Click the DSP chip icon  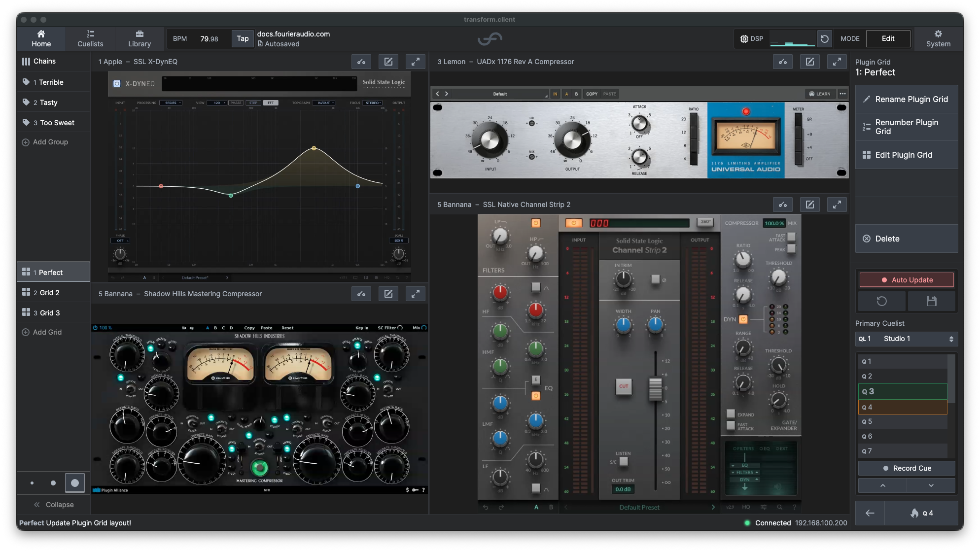click(744, 38)
